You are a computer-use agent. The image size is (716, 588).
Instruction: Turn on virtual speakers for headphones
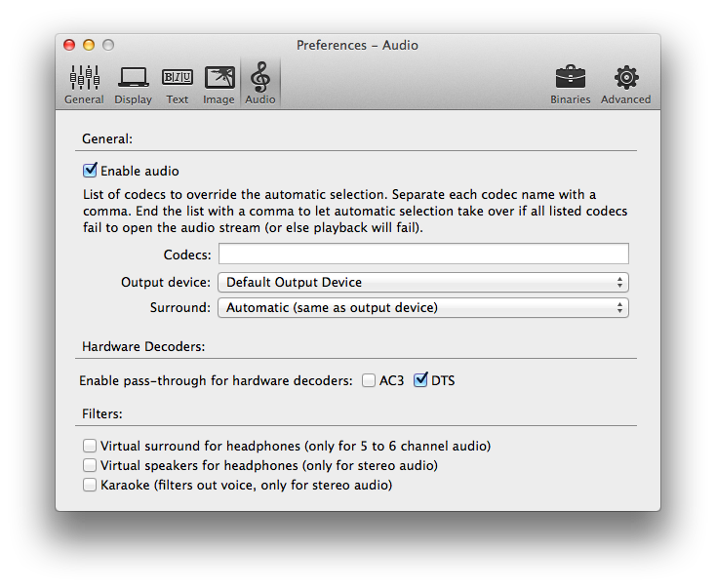91,465
